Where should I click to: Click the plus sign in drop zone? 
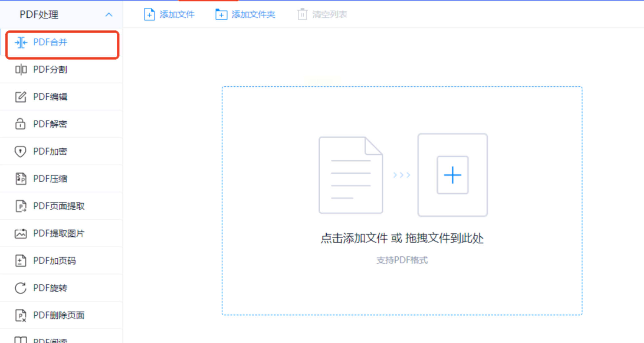[452, 175]
